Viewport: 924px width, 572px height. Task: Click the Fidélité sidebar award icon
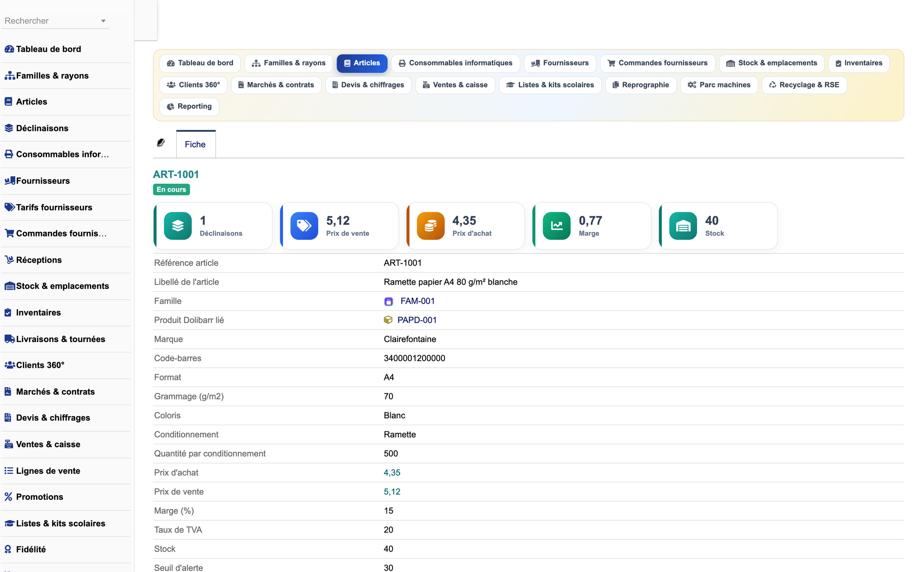pos(8,549)
